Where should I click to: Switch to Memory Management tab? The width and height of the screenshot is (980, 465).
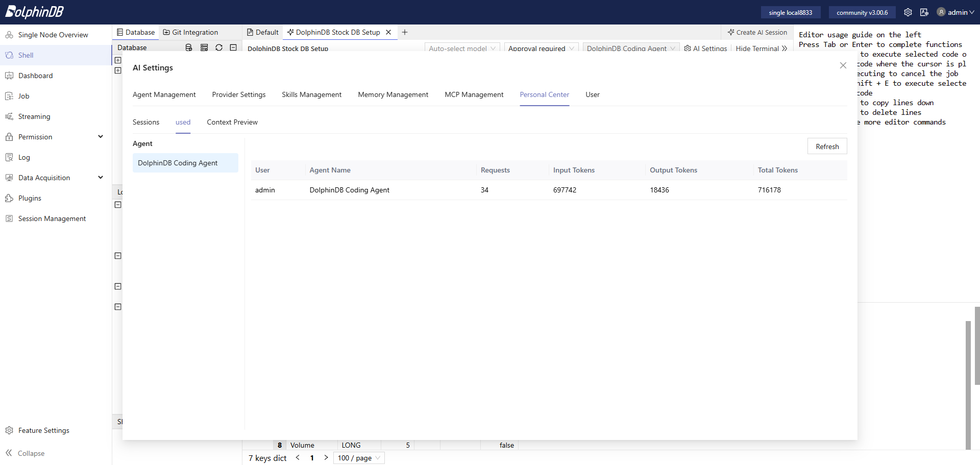393,94
